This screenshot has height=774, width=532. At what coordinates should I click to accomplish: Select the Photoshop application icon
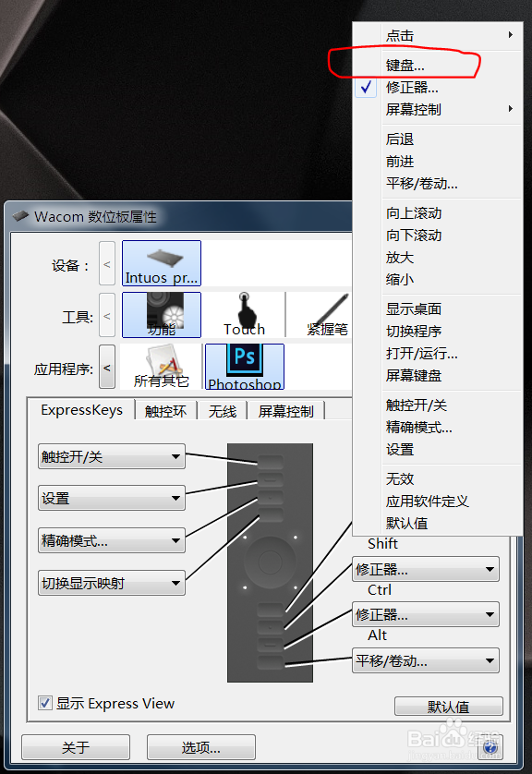[244, 367]
